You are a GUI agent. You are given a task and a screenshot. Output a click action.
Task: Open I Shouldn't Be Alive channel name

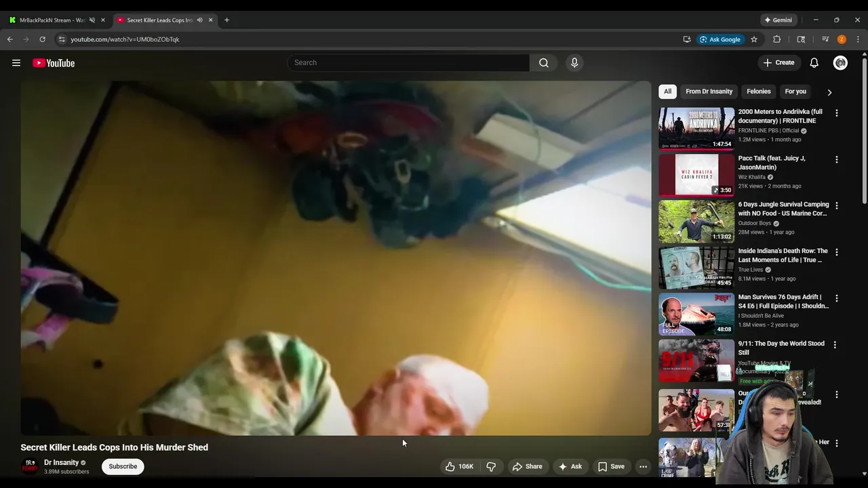761,316
